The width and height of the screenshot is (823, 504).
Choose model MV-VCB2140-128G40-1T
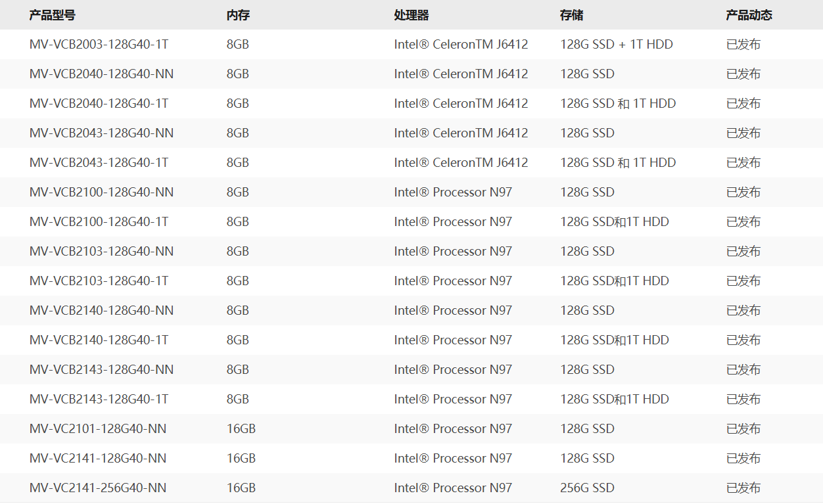tap(99, 340)
